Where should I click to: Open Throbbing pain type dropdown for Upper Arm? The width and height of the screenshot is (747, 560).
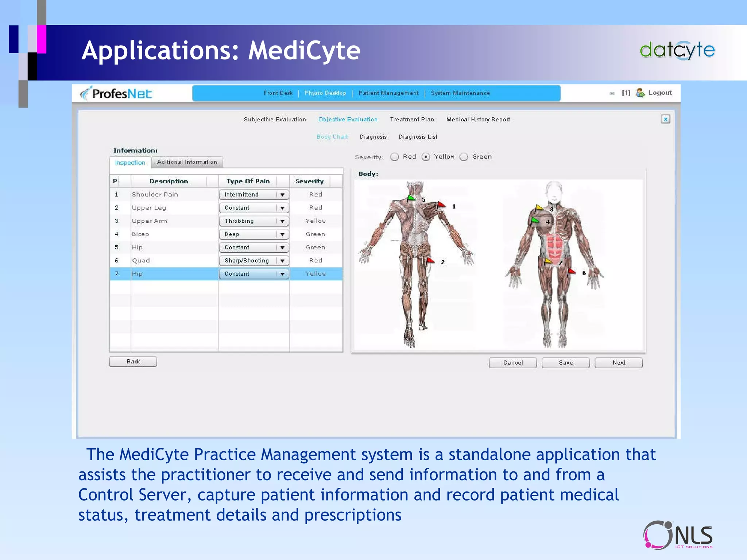(254, 221)
